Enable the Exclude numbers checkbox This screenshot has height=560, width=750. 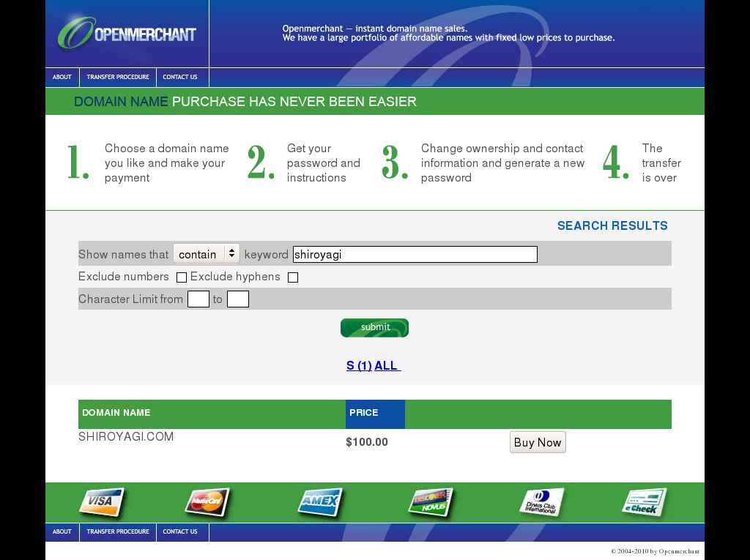tap(182, 277)
